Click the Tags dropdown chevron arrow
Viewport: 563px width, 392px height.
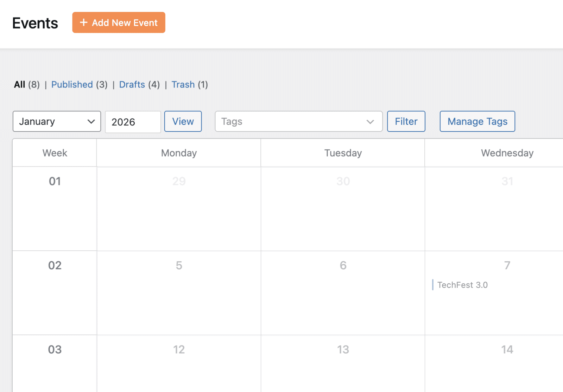pyautogui.click(x=370, y=122)
